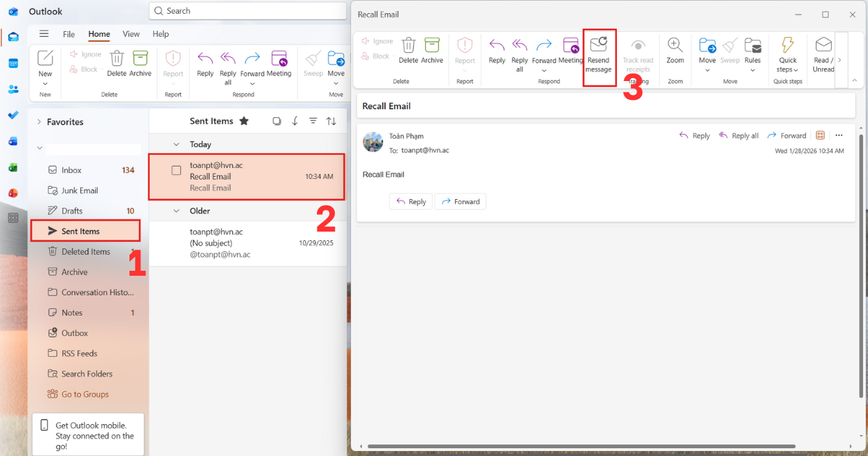Click Archive in Recall Email window ribbon
Screen dimensions: 868x456
(432, 51)
